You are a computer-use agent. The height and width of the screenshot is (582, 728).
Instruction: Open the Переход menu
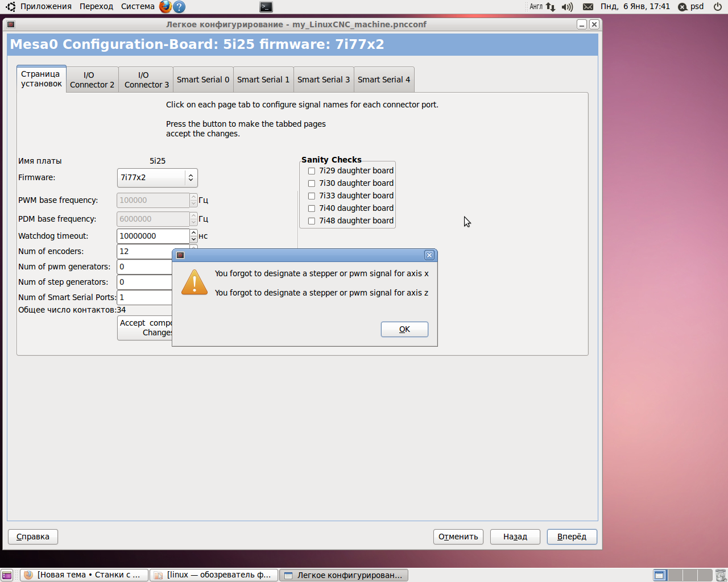click(97, 7)
